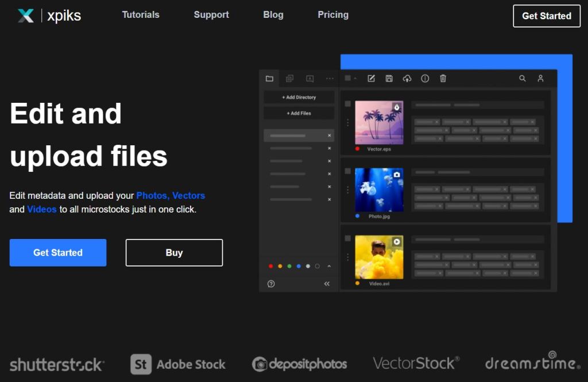Click the info circle icon in toolbar
This screenshot has width=588, height=382.
point(425,79)
